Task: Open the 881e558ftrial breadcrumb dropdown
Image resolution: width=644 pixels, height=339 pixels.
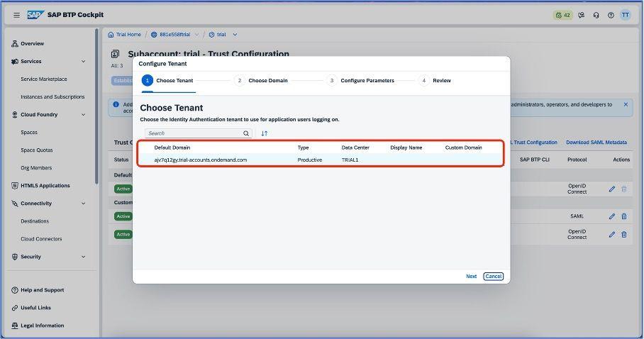Action: click(x=196, y=35)
